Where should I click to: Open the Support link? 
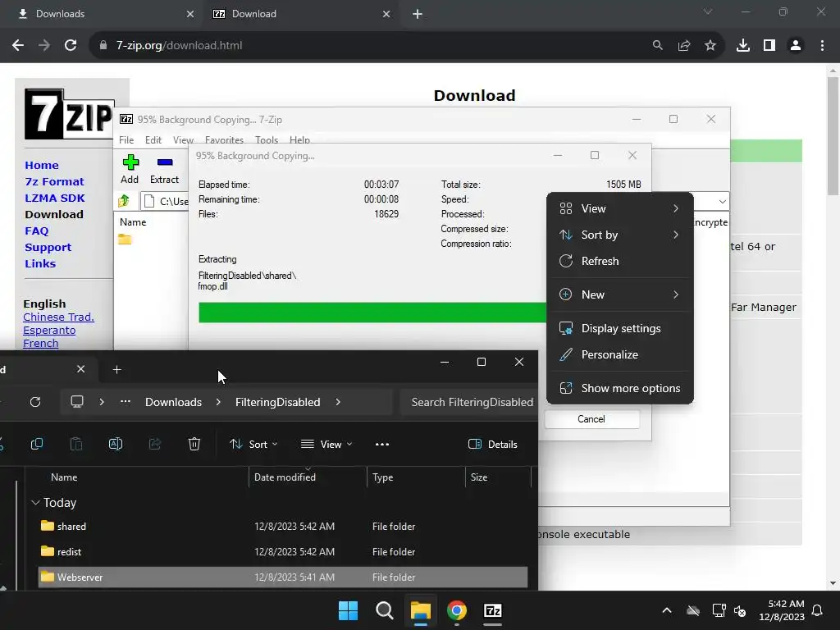[48, 248]
